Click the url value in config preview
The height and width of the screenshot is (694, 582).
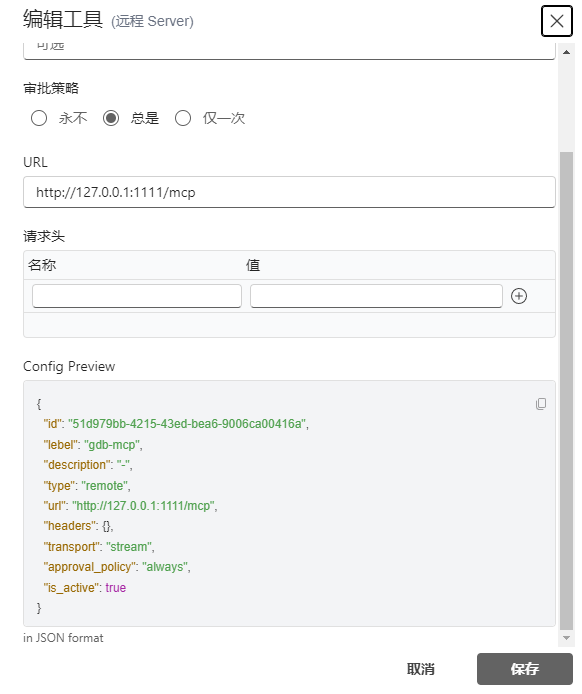tap(143, 506)
